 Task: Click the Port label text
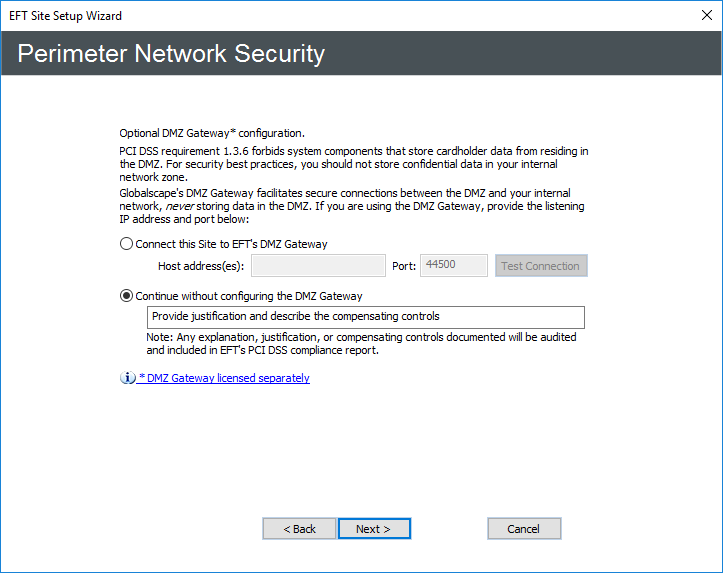pos(403,266)
